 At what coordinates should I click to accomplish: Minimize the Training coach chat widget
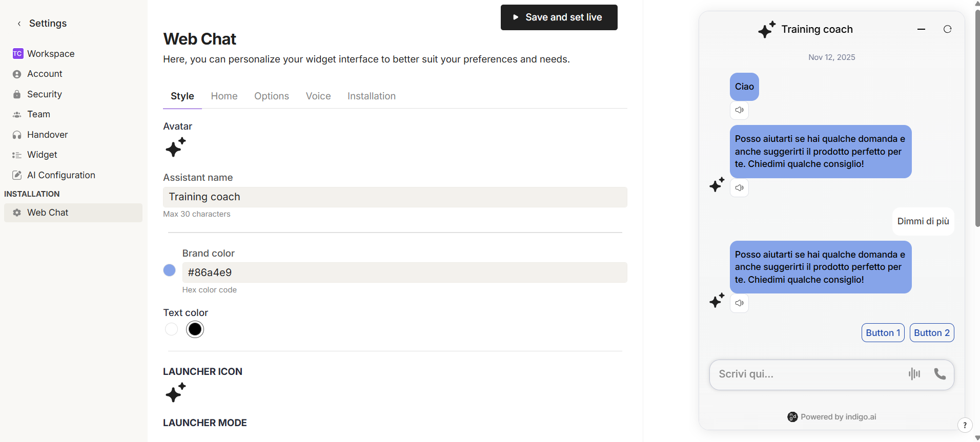point(921,29)
